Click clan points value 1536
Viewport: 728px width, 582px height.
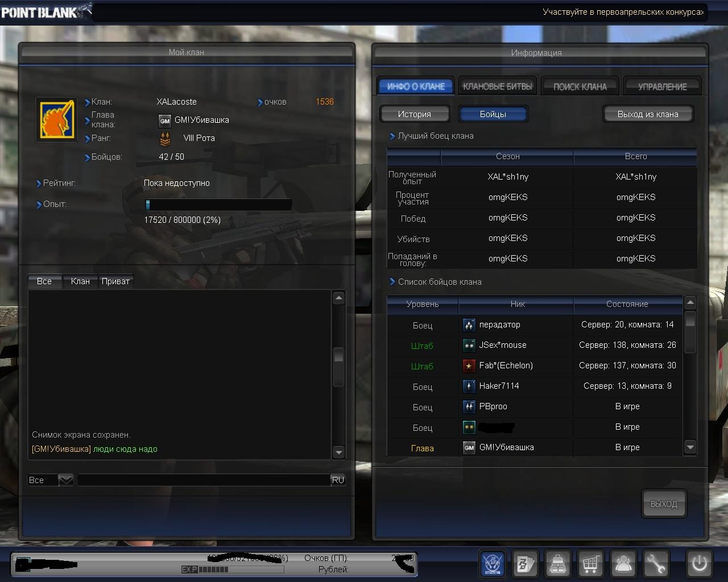click(325, 102)
